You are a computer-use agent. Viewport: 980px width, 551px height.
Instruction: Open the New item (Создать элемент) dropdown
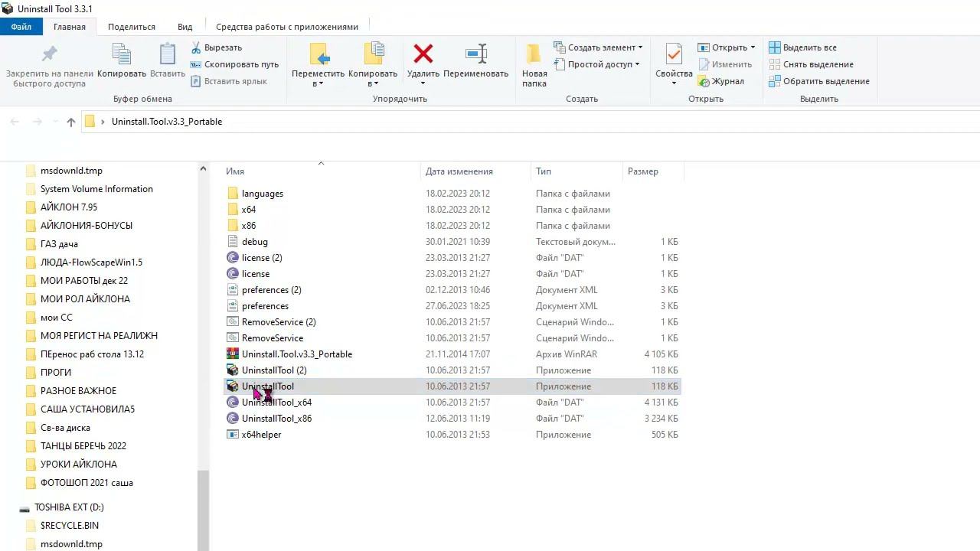click(x=598, y=47)
